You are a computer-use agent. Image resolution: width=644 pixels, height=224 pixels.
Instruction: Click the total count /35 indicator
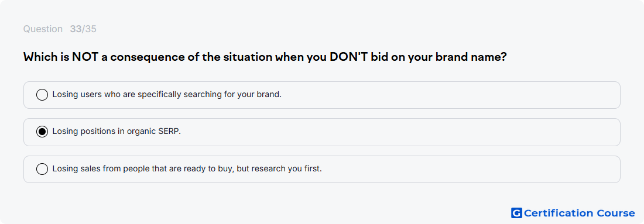click(89, 29)
